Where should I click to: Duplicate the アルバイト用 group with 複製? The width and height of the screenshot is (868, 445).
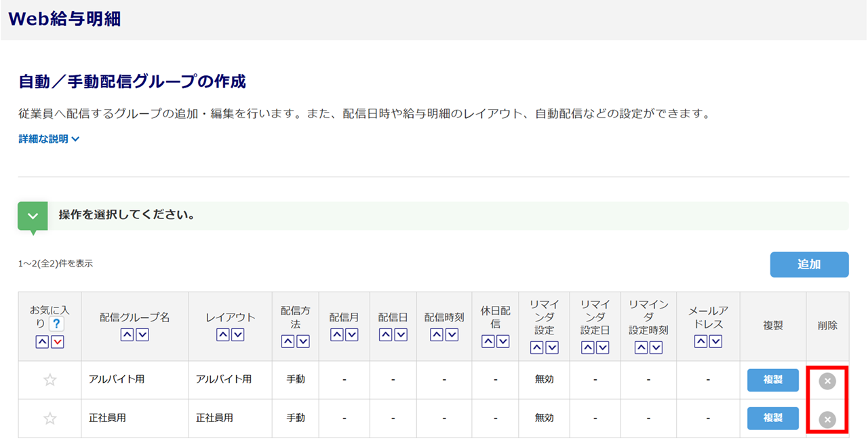tap(772, 381)
